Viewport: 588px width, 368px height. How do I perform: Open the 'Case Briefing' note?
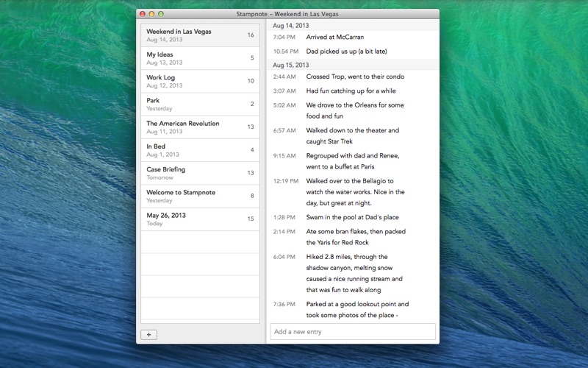coord(200,173)
